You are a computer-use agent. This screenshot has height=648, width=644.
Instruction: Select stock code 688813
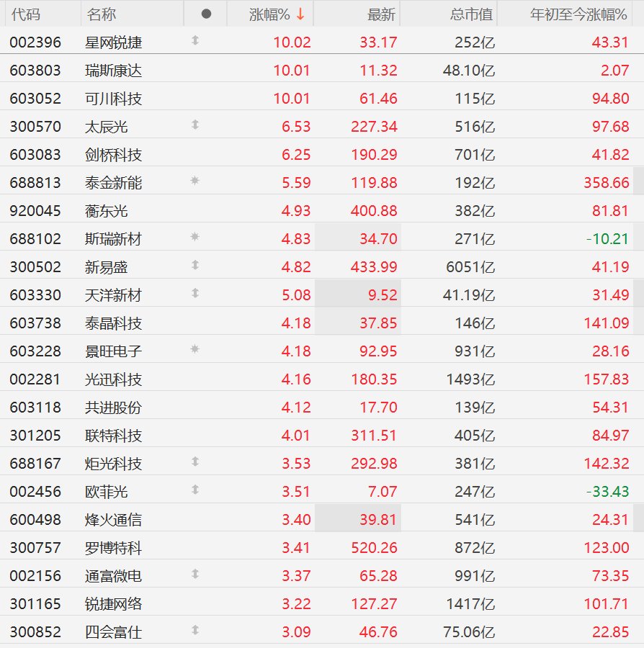pyautogui.click(x=35, y=183)
